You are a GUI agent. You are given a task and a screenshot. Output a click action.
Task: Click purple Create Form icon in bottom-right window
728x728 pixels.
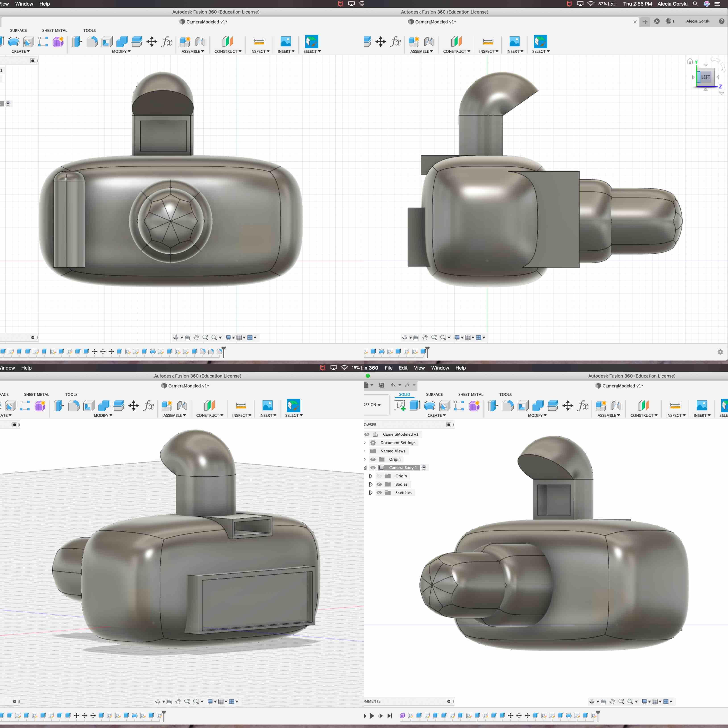pyautogui.click(x=474, y=405)
